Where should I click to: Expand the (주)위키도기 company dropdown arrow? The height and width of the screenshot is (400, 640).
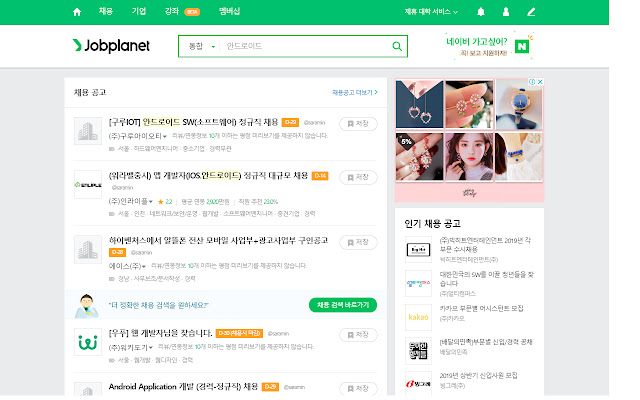pos(151,348)
